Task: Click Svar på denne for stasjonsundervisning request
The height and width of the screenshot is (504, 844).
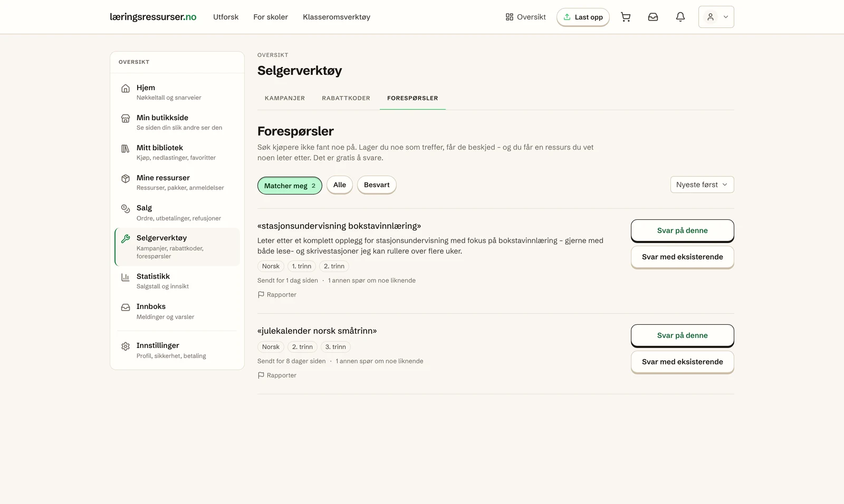Action: [x=683, y=230]
